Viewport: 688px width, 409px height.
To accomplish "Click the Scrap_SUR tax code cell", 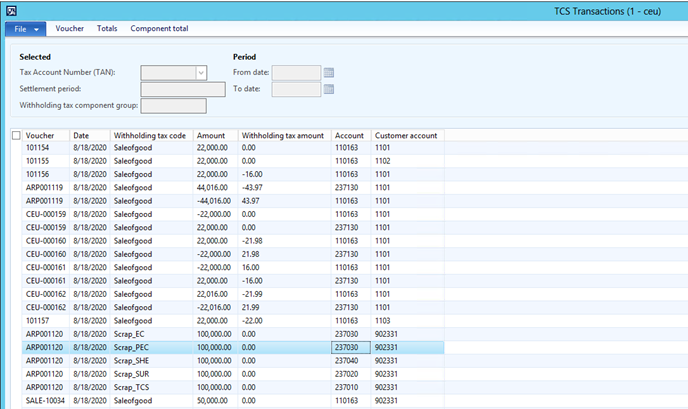I will pos(151,374).
